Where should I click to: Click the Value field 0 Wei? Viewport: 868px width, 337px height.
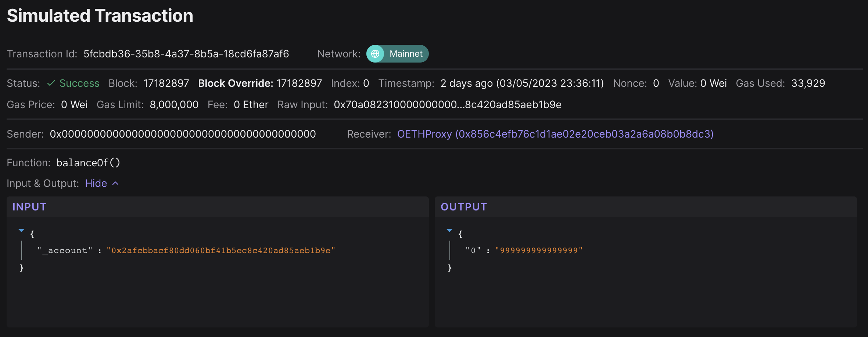click(714, 83)
